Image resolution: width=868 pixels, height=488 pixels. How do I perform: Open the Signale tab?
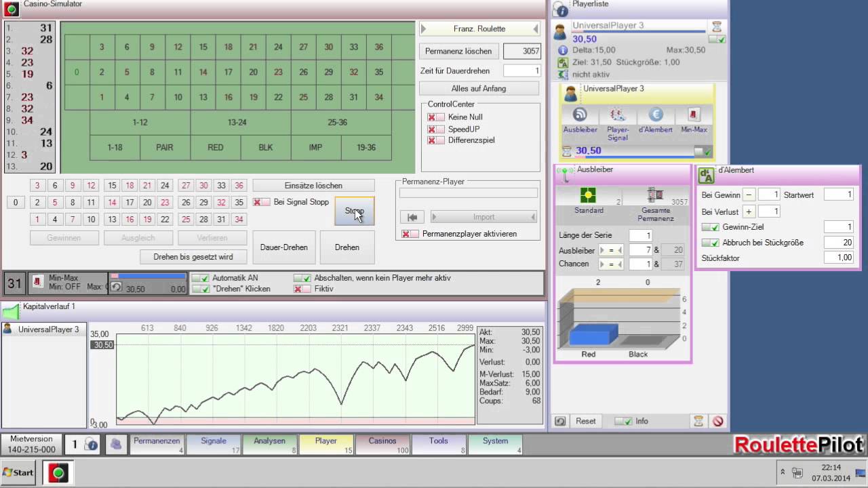213,445
